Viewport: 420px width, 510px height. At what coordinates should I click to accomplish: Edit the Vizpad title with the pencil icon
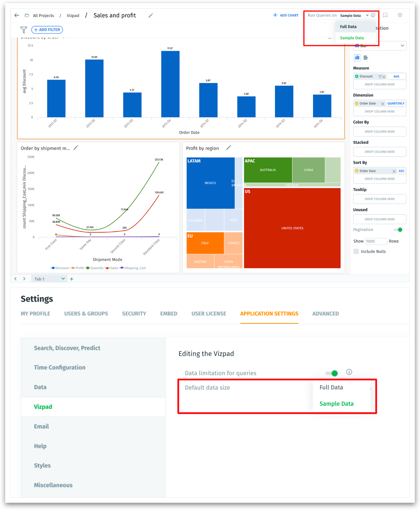pyautogui.click(x=151, y=15)
